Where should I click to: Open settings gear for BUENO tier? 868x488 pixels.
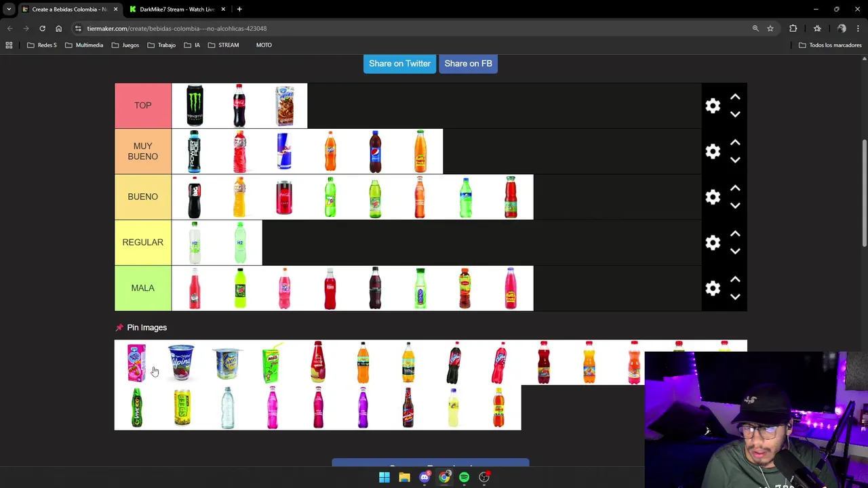[x=713, y=197]
